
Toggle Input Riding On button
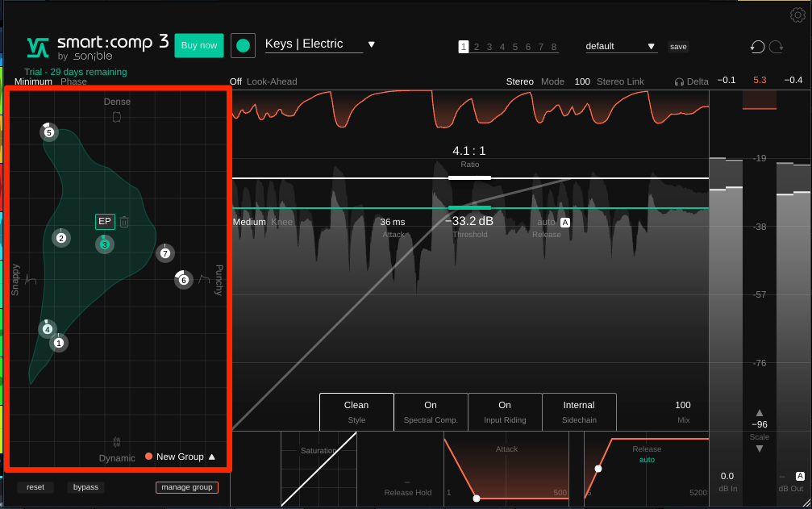click(505, 411)
